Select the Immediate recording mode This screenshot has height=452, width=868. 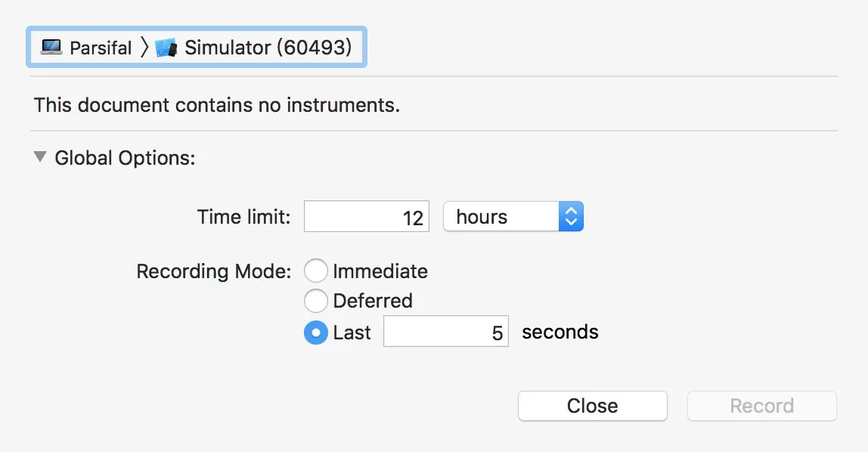click(x=316, y=271)
